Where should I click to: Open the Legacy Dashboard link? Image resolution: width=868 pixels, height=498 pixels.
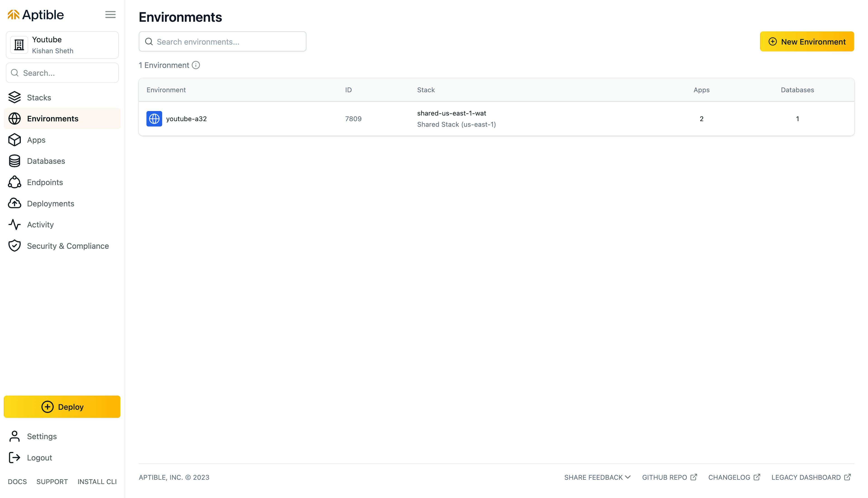click(811, 477)
